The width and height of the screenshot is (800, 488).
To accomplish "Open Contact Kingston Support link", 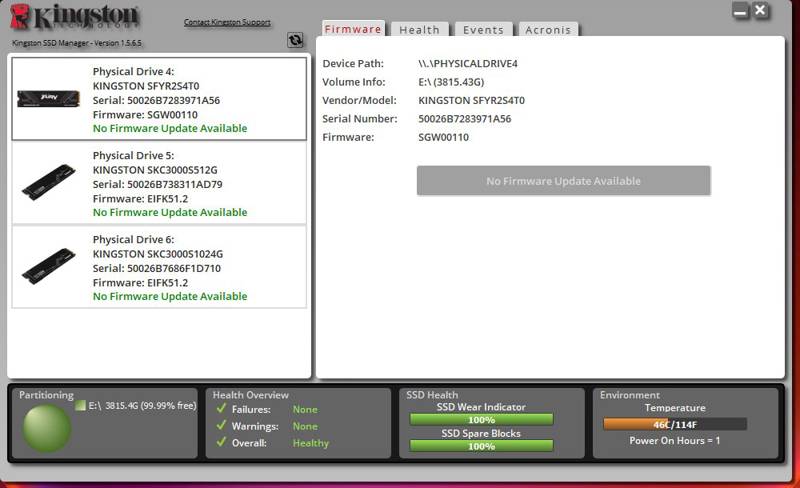I will 227,22.
